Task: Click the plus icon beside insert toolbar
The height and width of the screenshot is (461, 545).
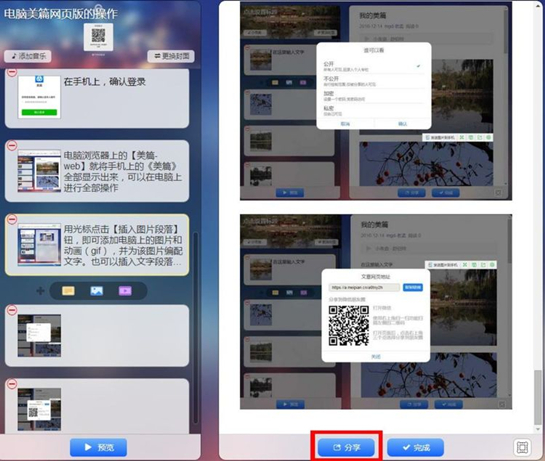Action: coord(40,291)
